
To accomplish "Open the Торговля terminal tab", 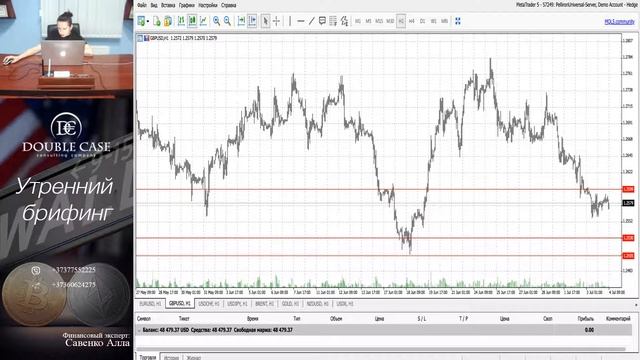I will coord(147,357).
